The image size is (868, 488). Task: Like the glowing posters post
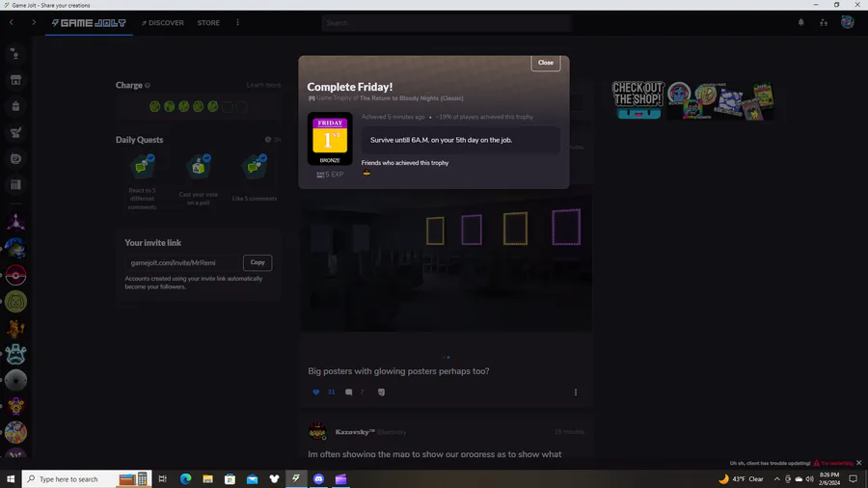click(x=316, y=392)
